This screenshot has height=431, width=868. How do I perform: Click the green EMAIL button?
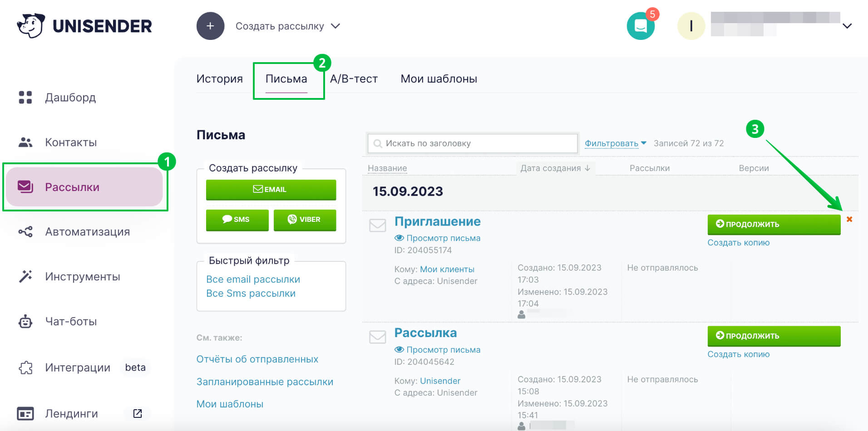(271, 190)
